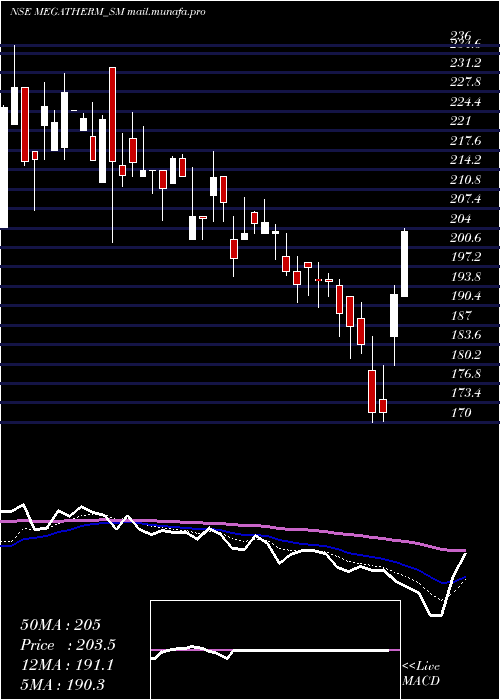Click the 207.4 price axis label
The image size is (500, 700).
(465, 199)
